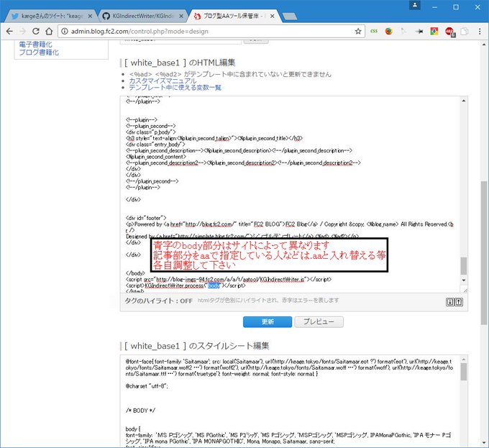
Task: Switch to the Twitter kaege tweet tab
Action: click(x=52, y=16)
